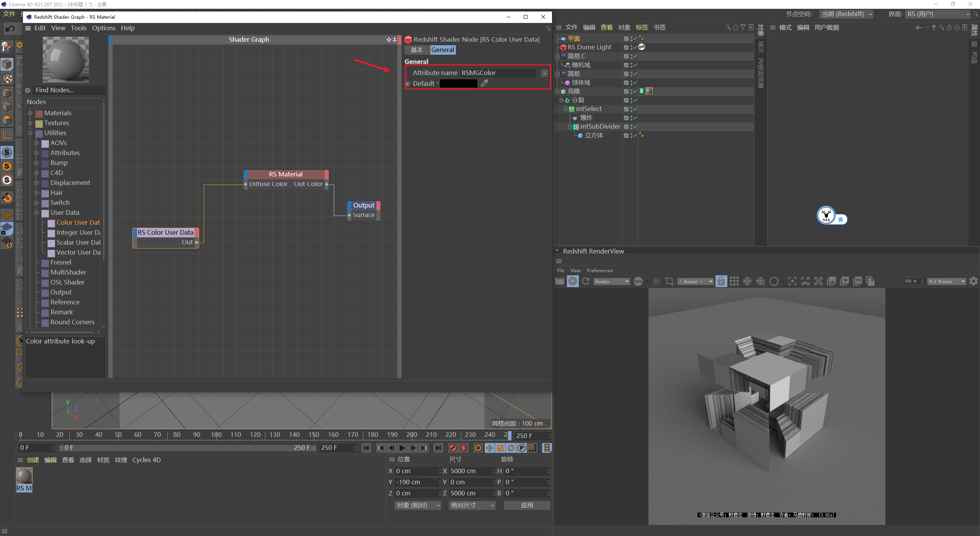Click the RenderView settings gear icon
Screen dimensions: 980x536
point(973,281)
